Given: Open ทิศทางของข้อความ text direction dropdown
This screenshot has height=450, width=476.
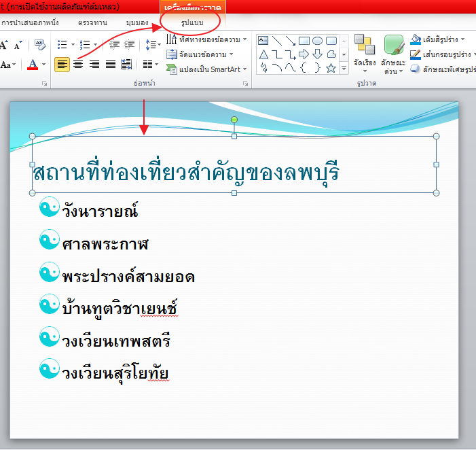Looking at the screenshot, I should coord(206,39).
